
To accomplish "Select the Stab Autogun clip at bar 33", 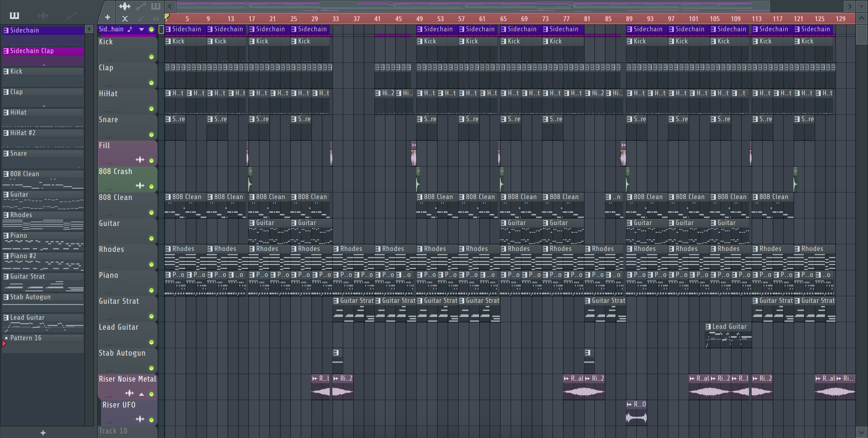I will pos(338,361).
